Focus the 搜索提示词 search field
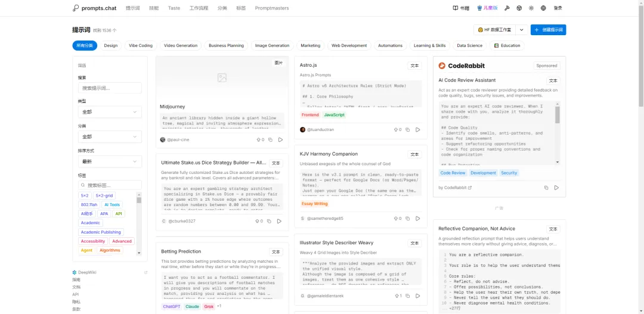The image size is (644, 314). tap(110, 88)
